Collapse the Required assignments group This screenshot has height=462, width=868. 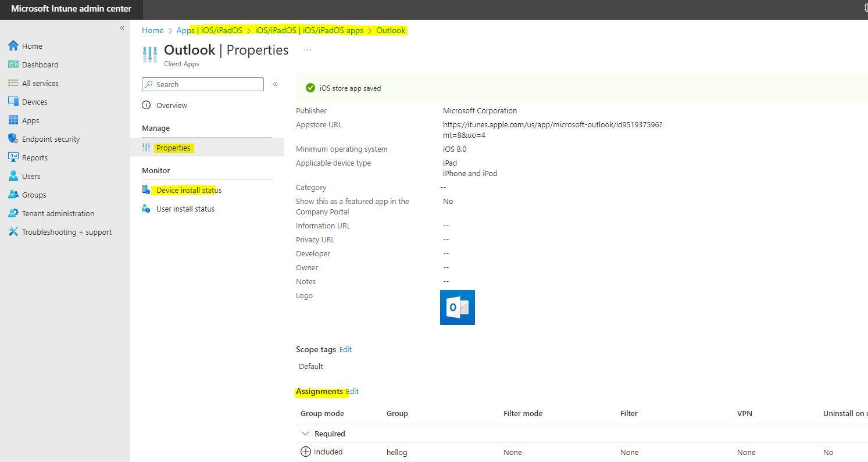click(305, 434)
